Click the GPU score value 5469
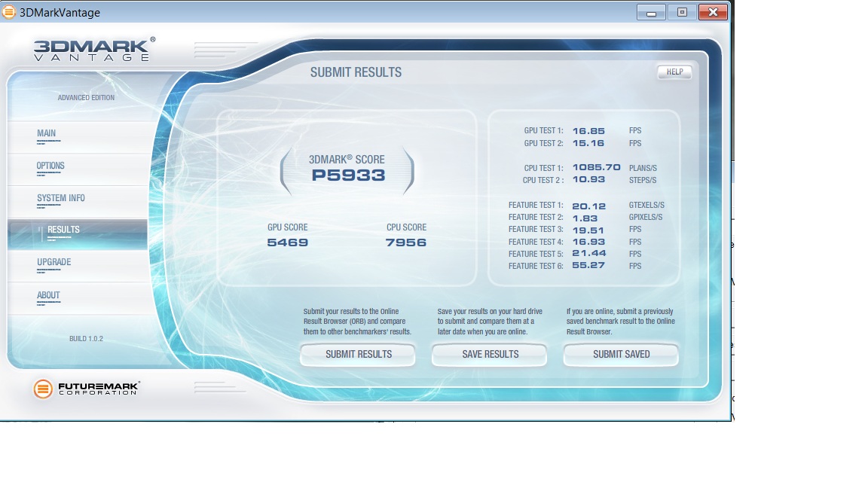868x488 pixels. [x=287, y=242]
